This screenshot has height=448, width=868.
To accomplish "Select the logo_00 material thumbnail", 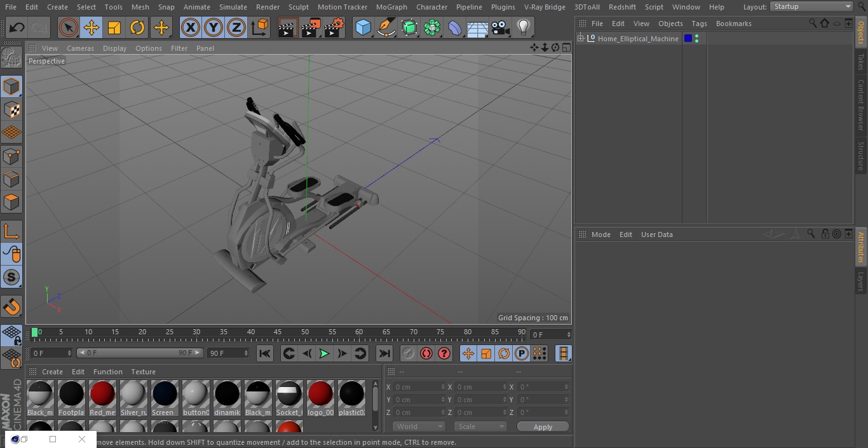I will tap(320, 398).
